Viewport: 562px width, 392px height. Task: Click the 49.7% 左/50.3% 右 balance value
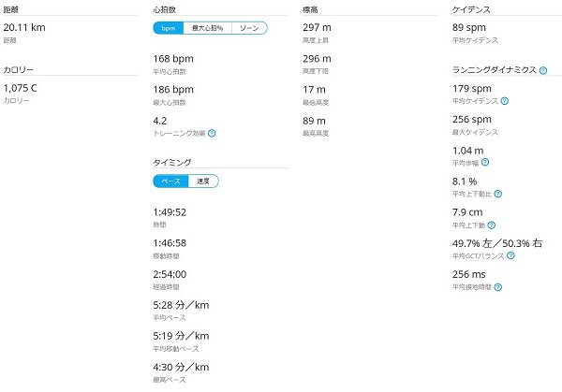point(497,243)
